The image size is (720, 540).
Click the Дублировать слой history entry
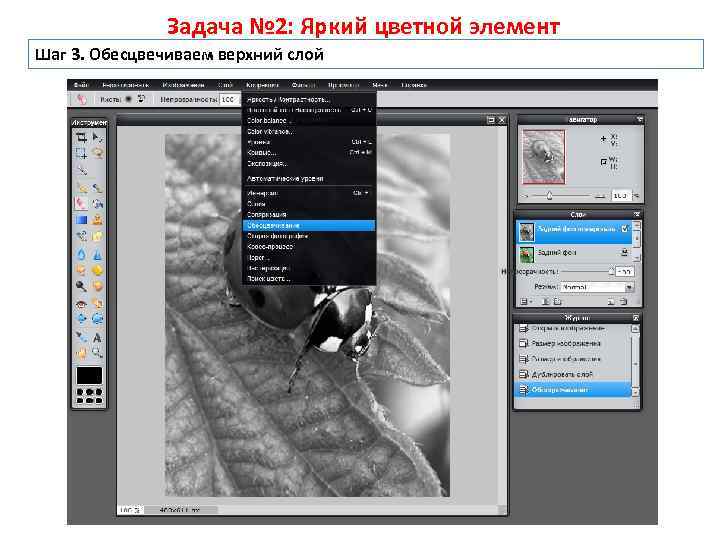tap(573, 374)
